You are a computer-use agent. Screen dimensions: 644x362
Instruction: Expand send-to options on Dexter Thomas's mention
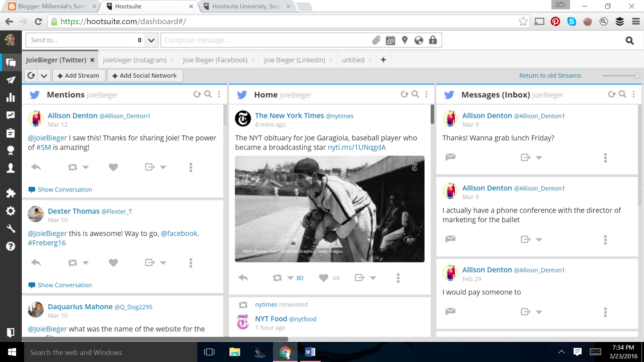163,263
